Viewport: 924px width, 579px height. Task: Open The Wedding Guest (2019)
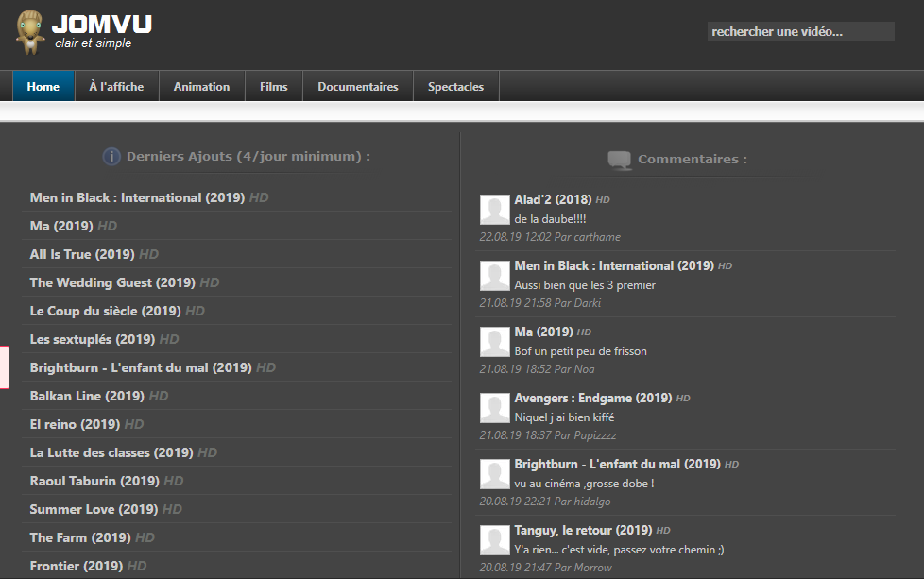tap(112, 282)
